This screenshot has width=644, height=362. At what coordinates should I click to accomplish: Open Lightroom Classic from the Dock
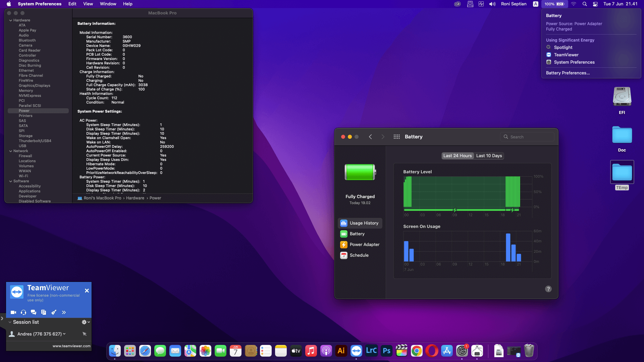pyautogui.click(x=371, y=351)
